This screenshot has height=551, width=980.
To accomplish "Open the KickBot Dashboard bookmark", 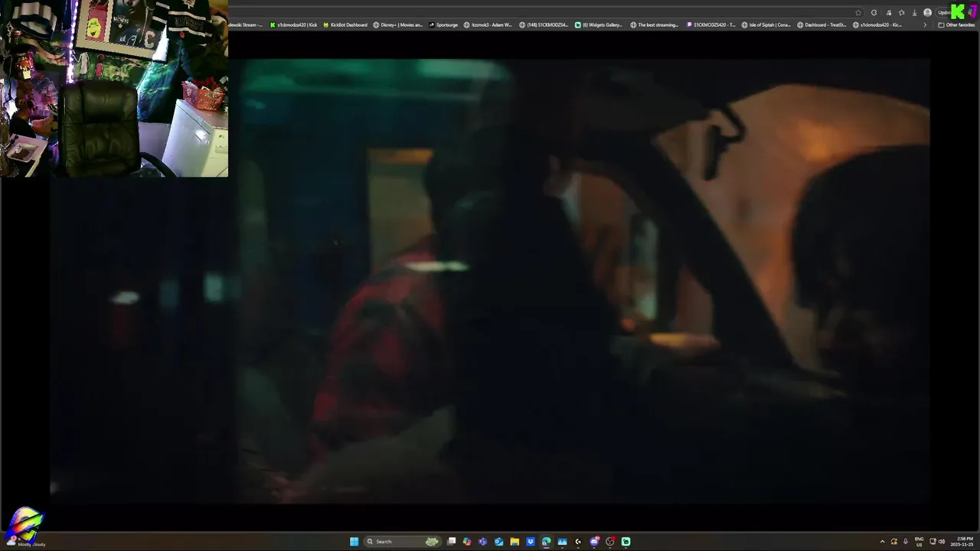I will (x=345, y=24).
